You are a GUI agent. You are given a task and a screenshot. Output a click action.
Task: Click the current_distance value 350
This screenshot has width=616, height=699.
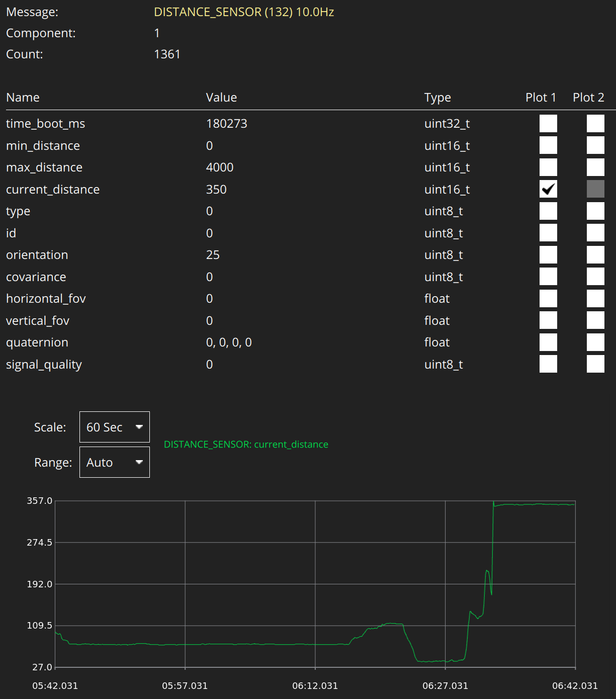tap(216, 190)
